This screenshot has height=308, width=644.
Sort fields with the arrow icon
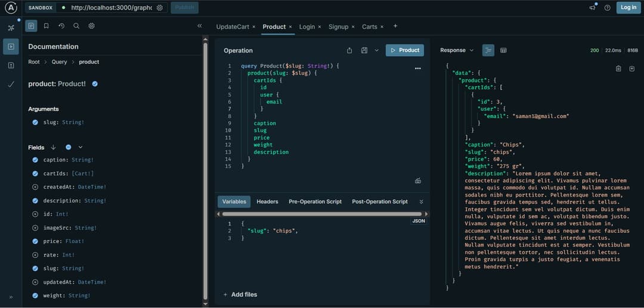(x=53, y=147)
